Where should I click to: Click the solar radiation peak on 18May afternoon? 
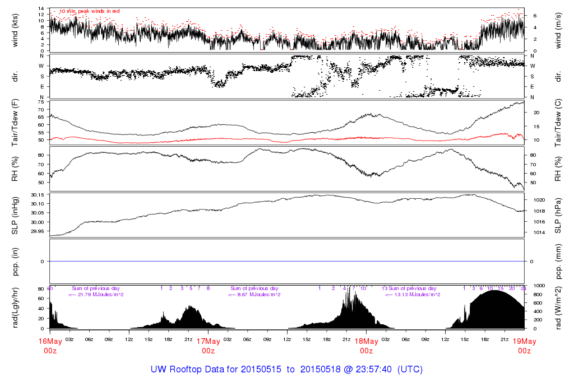click(x=494, y=291)
